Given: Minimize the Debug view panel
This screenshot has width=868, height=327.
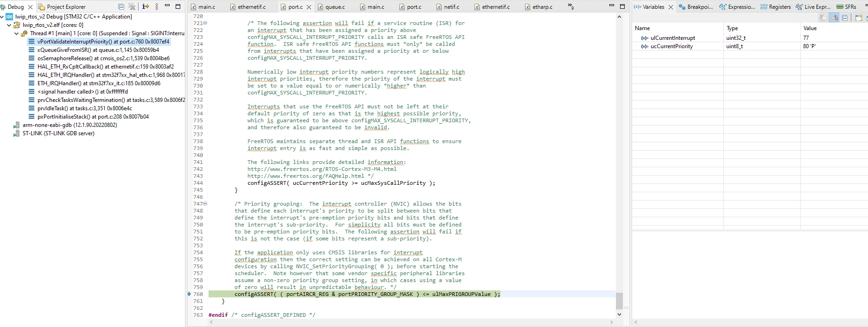Looking at the screenshot, I should click(x=167, y=6).
